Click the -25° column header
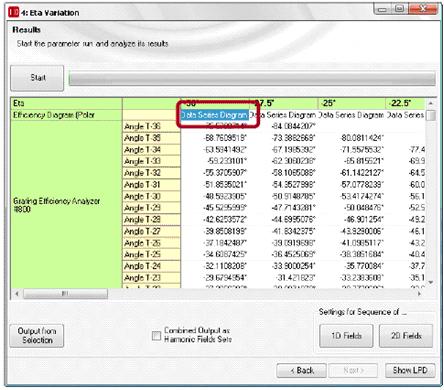Screen dimensions: 444x390 point(351,103)
